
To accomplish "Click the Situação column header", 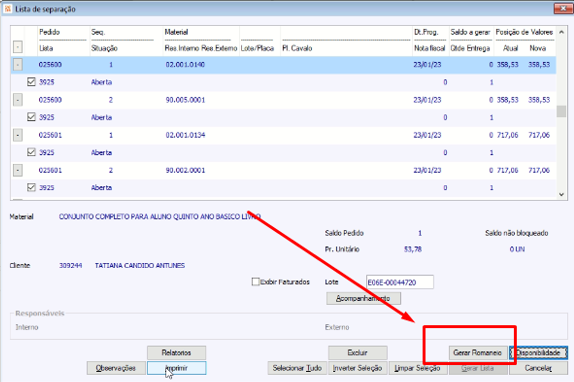I will click(104, 48).
